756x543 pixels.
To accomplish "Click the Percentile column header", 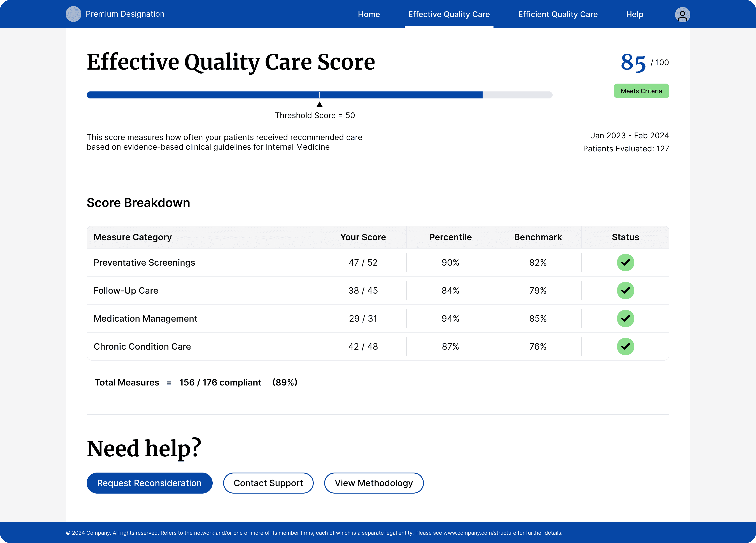I will tap(450, 237).
